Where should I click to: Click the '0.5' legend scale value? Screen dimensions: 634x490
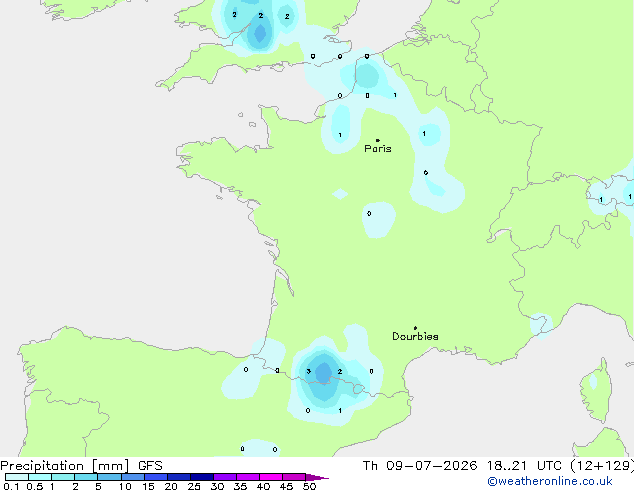[x=34, y=486]
